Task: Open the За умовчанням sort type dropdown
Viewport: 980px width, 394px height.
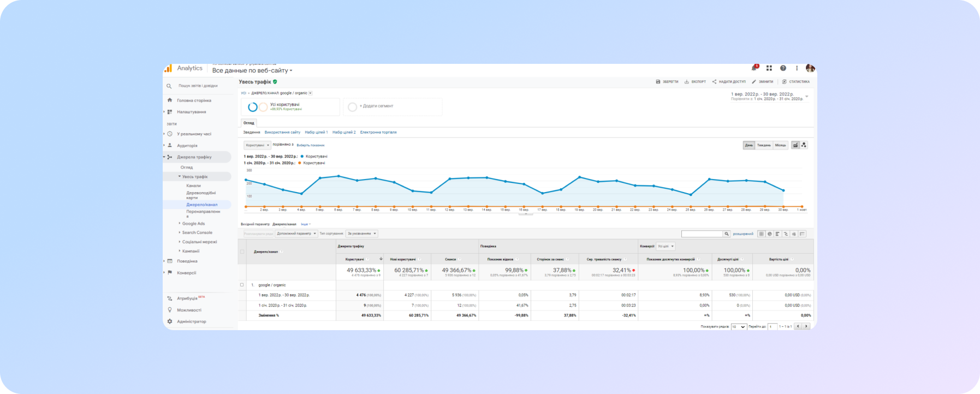Action: (361, 234)
